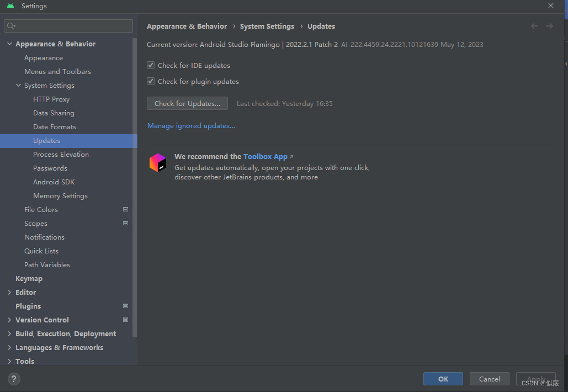Click the Version Control project-level icon
This screenshot has width=568, height=392.
125,320
